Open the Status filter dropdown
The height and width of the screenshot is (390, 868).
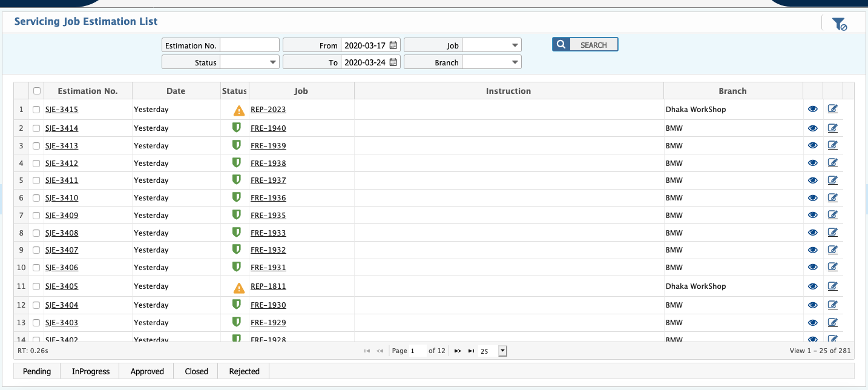tap(272, 62)
